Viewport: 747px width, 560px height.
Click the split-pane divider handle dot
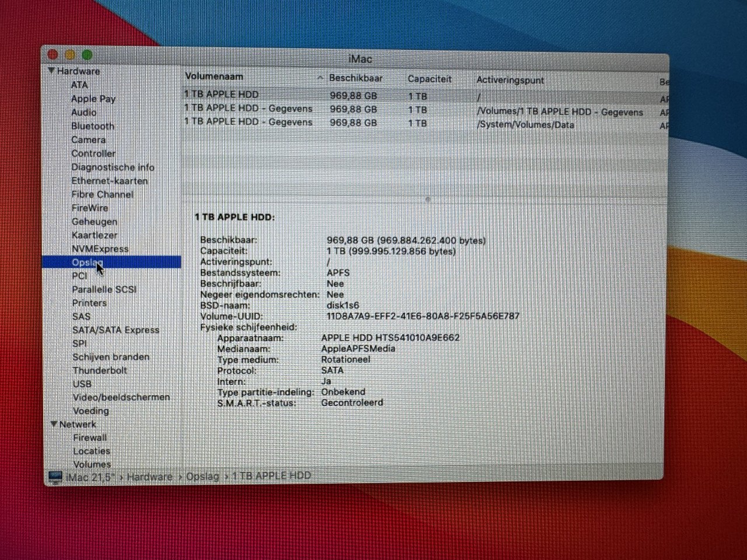pyautogui.click(x=428, y=199)
